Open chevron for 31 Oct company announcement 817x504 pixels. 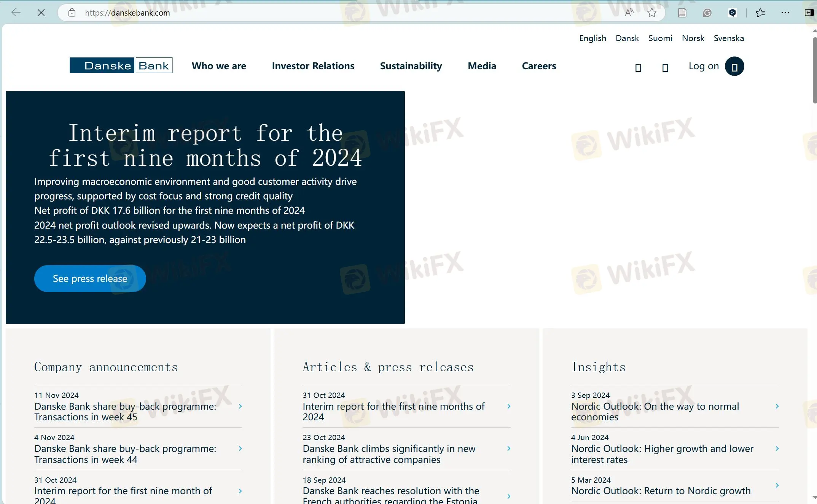coord(240,491)
